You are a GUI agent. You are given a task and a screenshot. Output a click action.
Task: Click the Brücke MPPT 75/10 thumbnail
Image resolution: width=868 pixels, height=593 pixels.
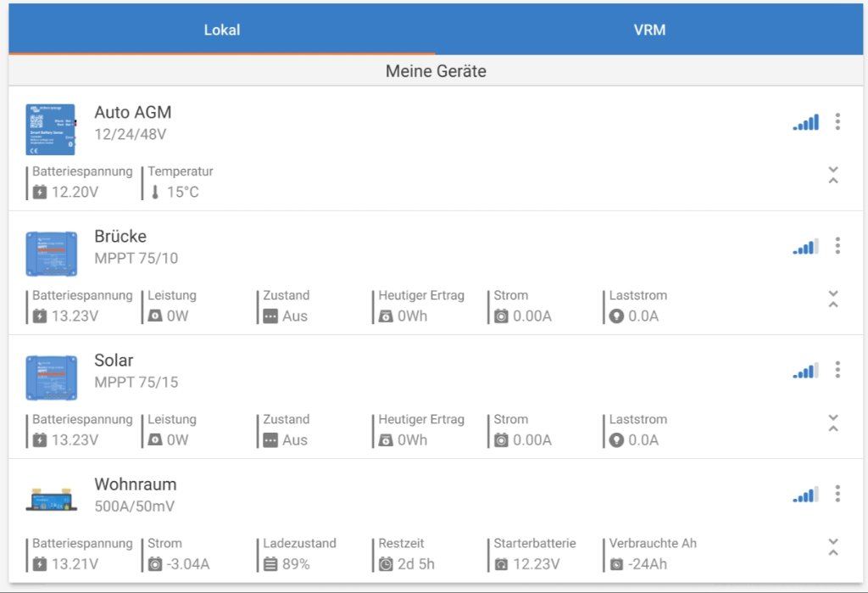[51, 254]
